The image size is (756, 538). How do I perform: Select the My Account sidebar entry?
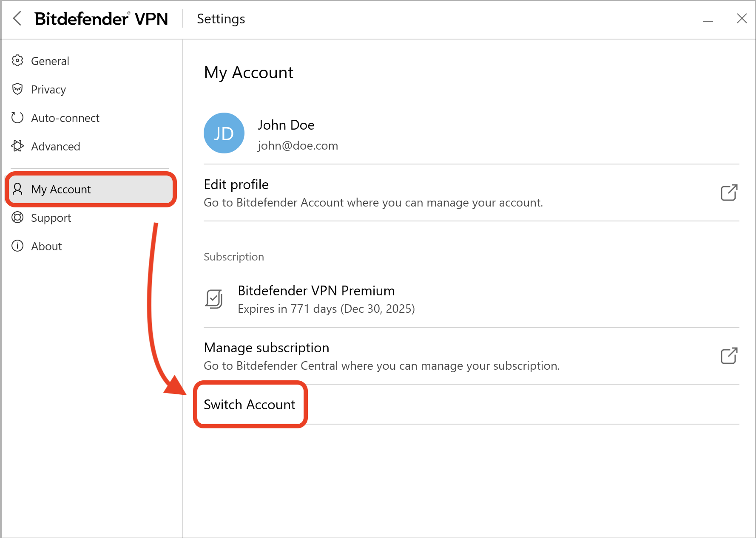[x=60, y=190]
